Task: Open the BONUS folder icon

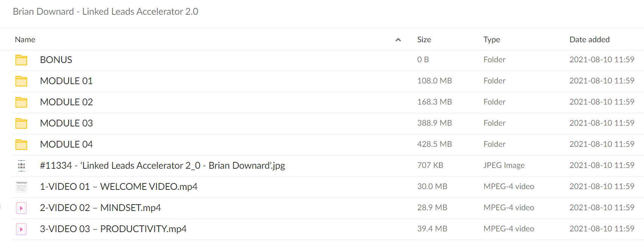Action: coord(21,60)
